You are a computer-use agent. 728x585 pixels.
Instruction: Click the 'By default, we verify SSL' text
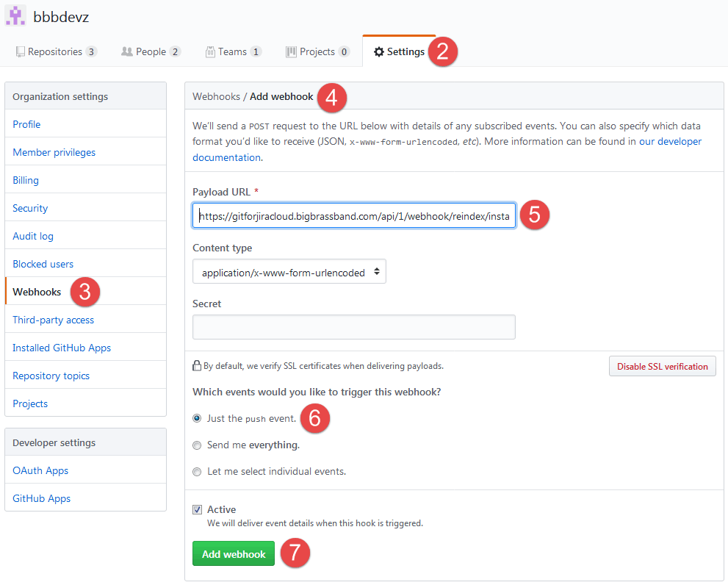[323, 366]
